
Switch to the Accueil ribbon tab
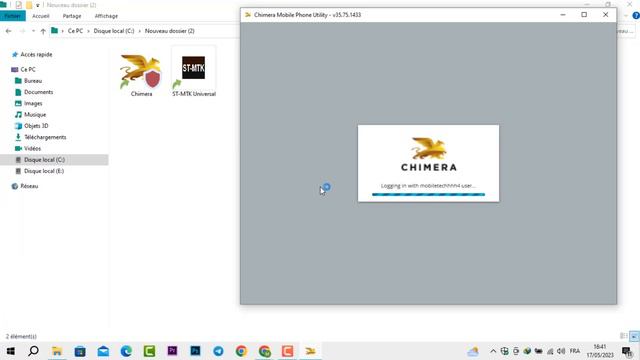pos(40,16)
